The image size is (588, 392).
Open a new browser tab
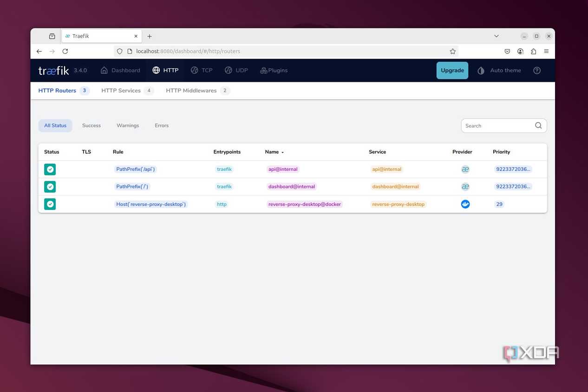(x=150, y=36)
